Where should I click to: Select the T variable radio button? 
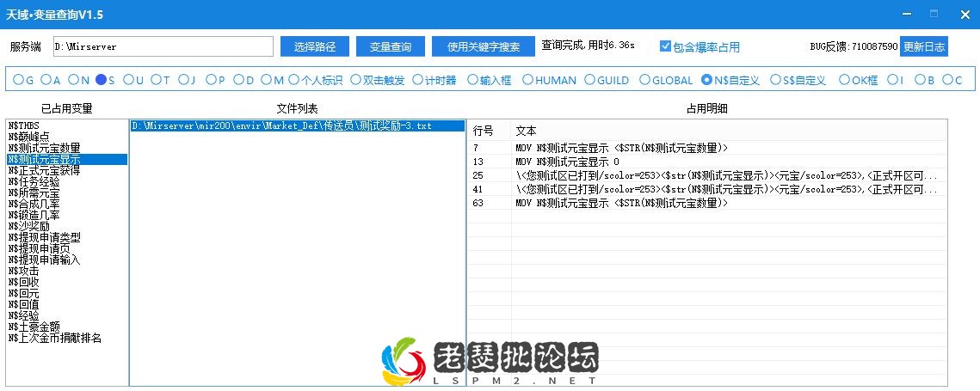coord(157,80)
